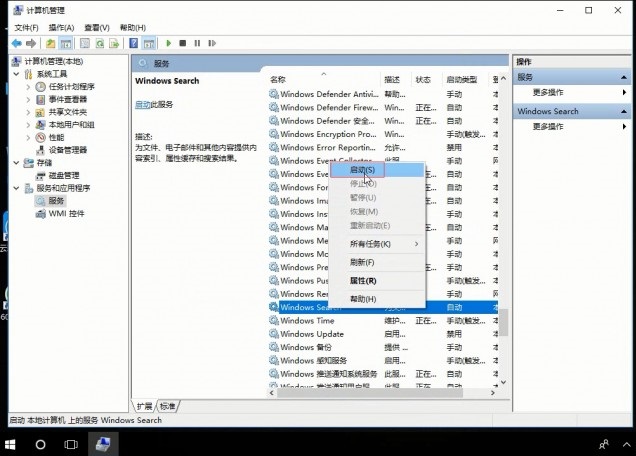Open 更多操作 under 服务 section
Image resolution: width=636 pixels, height=456 pixels.
pyautogui.click(x=548, y=92)
